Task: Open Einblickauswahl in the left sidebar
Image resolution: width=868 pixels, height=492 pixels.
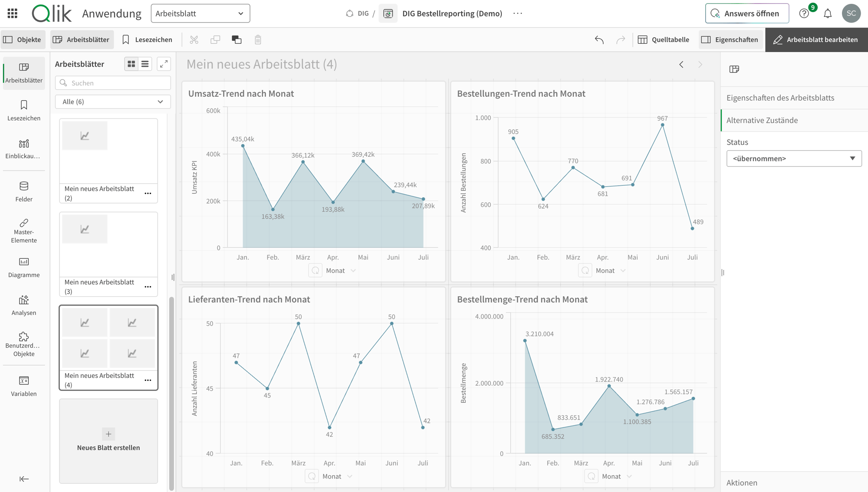Action: [24, 148]
